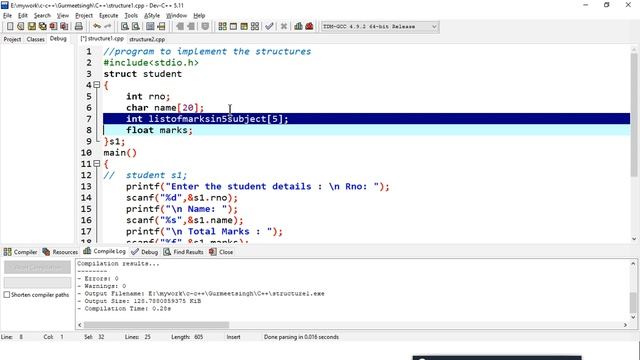This screenshot has height=360, width=640.
Task: Click the Debug checkmark toolbar icon
Action: 269,27
